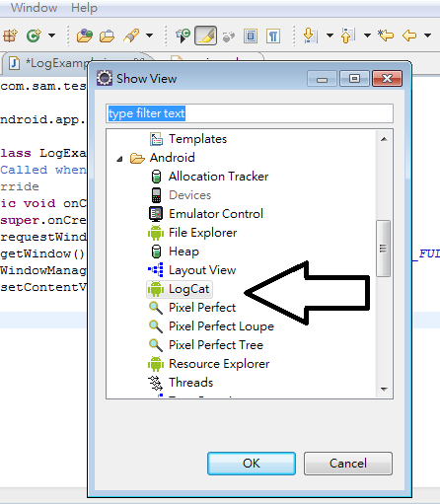The height and width of the screenshot is (504, 440).
Task: Select Emulator Control view
Action: (216, 214)
